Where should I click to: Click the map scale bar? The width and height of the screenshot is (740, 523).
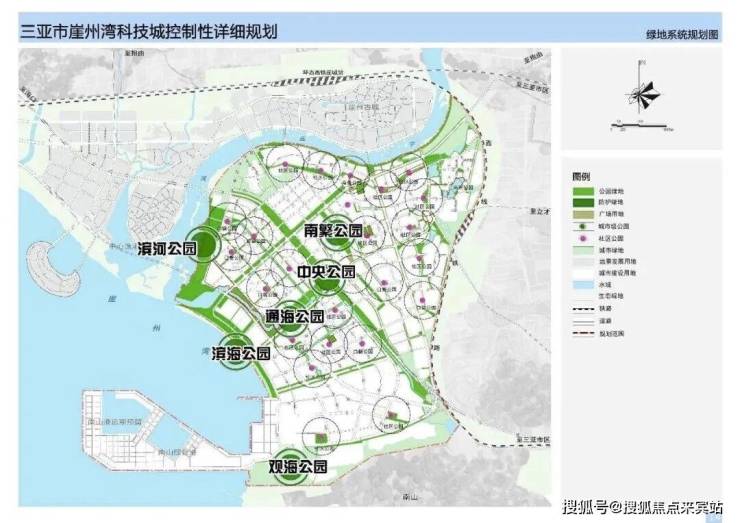633,127
